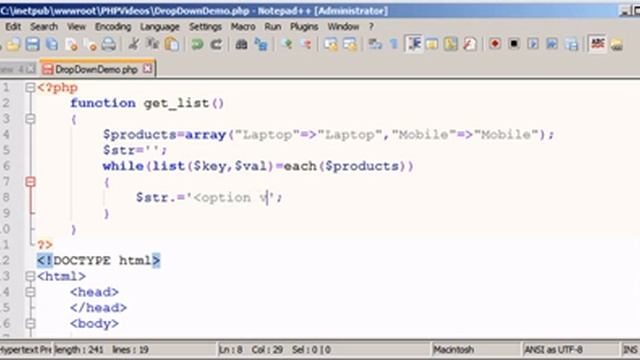Save the current recorded macro icon
Screen dimensions: 640x360
(x=572, y=44)
